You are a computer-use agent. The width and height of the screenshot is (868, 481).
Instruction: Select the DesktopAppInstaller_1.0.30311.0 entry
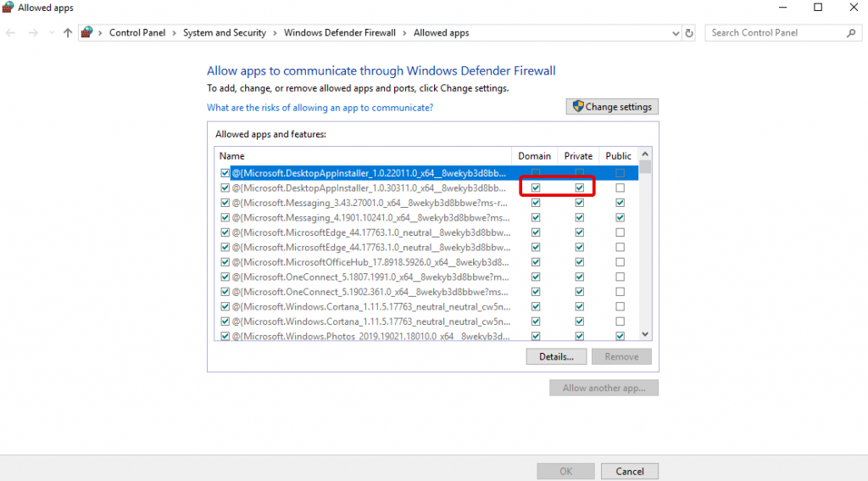(x=369, y=187)
